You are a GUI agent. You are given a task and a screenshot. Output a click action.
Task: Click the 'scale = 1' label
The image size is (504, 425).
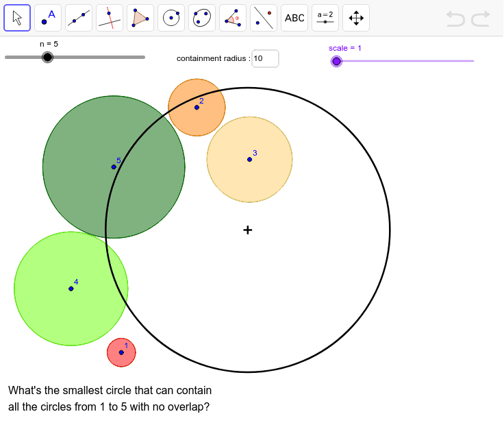coord(345,48)
